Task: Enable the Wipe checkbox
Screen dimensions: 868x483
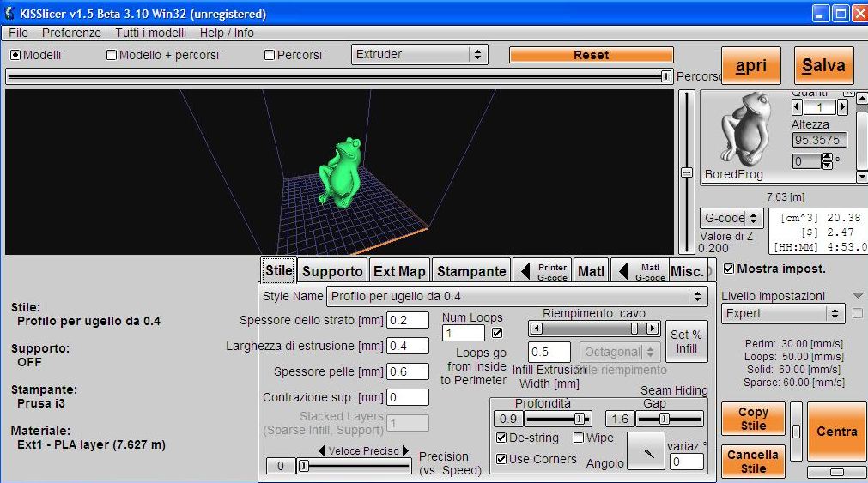Action: [x=579, y=438]
